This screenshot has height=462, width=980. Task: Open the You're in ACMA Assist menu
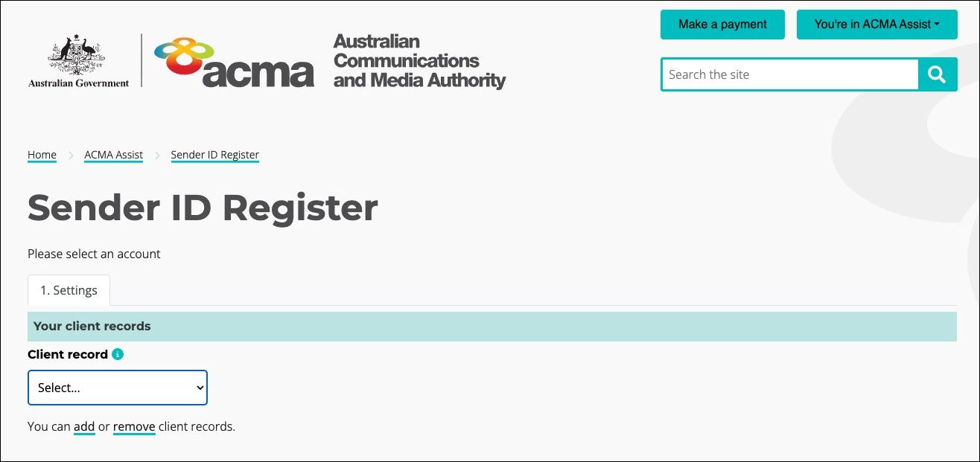click(x=876, y=25)
